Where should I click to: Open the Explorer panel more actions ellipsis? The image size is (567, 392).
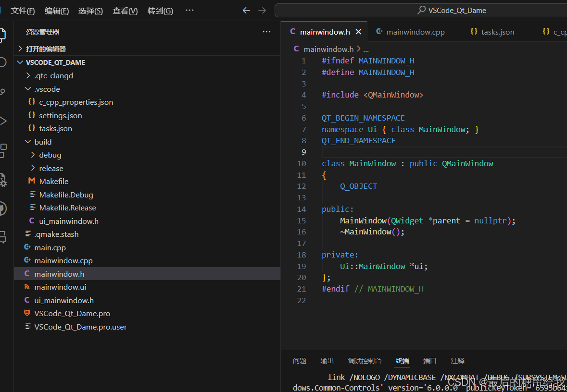click(266, 32)
